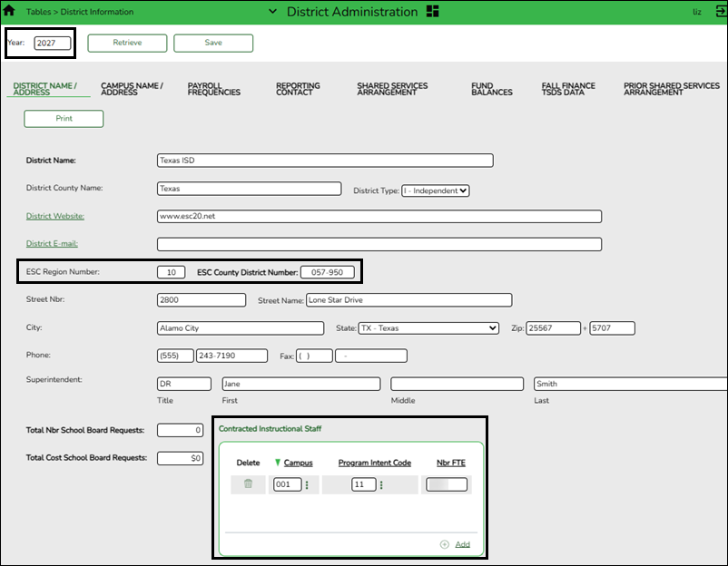Click the Superintendent First name field
The width and height of the screenshot is (728, 566).
(x=300, y=384)
